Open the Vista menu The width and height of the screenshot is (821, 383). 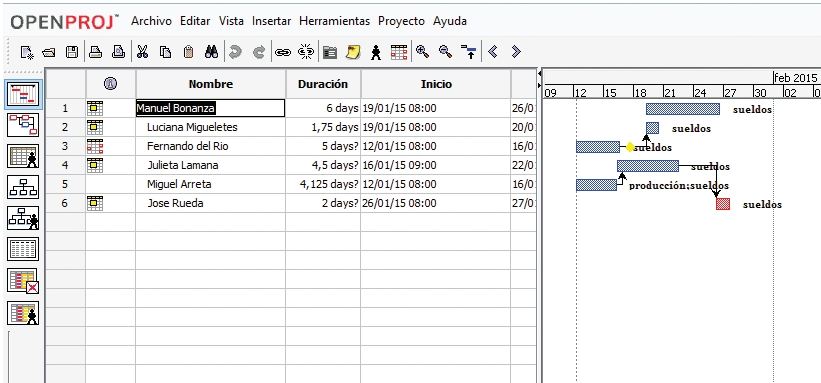pyautogui.click(x=231, y=21)
